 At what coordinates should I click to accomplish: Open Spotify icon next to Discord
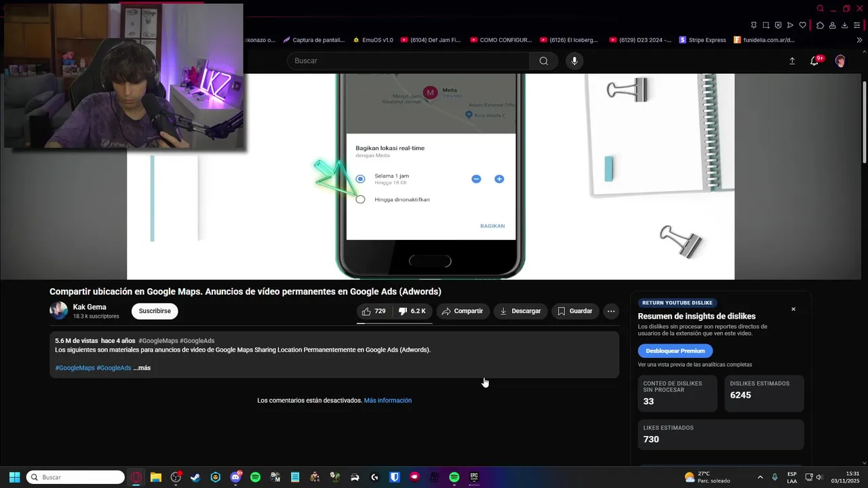pyautogui.click(x=255, y=477)
